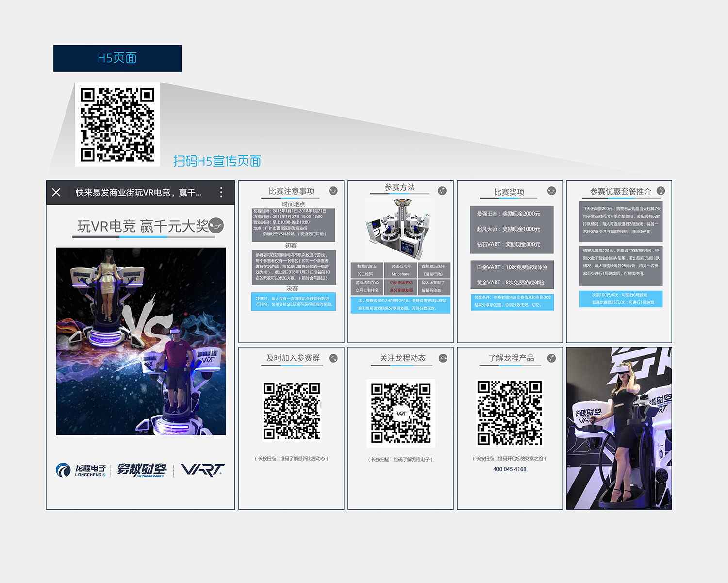Open the 扫码H5宣传页面 link text

pyautogui.click(x=217, y=161)
